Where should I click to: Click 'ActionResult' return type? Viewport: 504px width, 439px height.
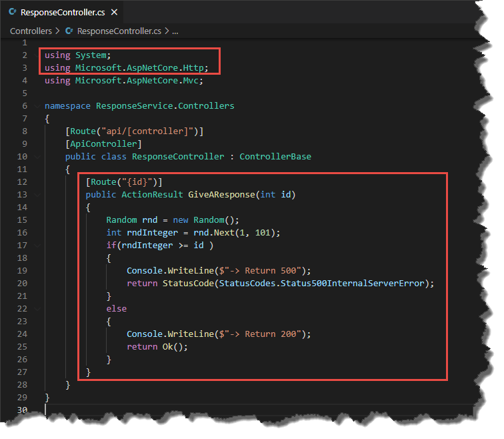tap(153, 195)
